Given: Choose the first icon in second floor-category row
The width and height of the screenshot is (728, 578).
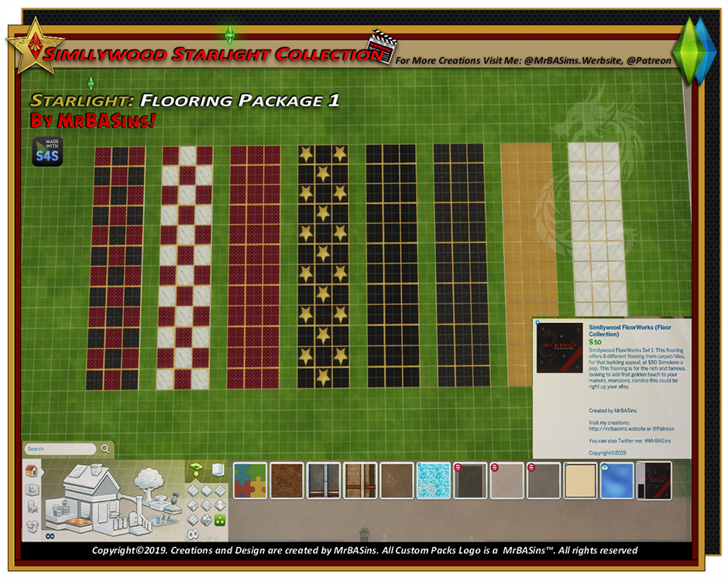Looking at the screenshot, I should coord(193,505).
